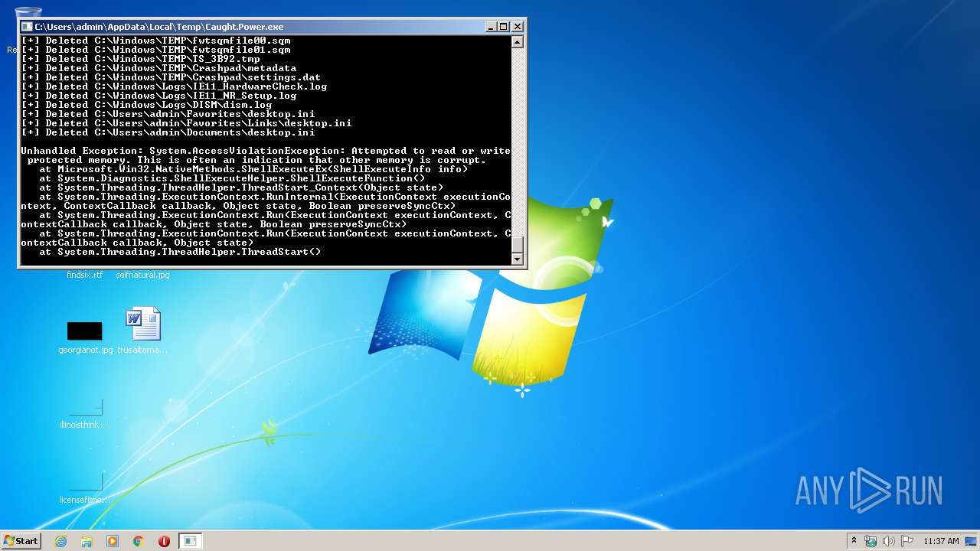Click the "Deleted C:\Windows\TEMP\Crashpad\settings.dat" line
Screen dimensions: 980x551
[x=171, y=77]
